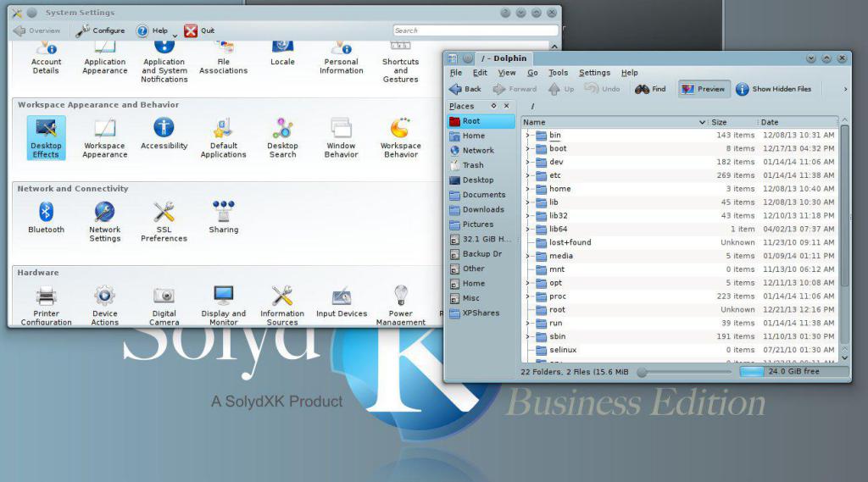Open Digital Camera settings
Screen dimensions: 868x482
point(164,306)
